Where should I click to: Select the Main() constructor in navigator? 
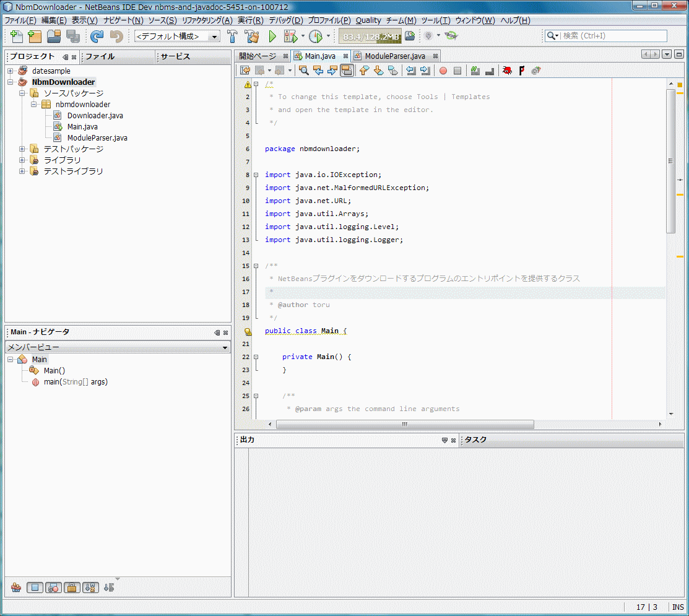[54, 371]
